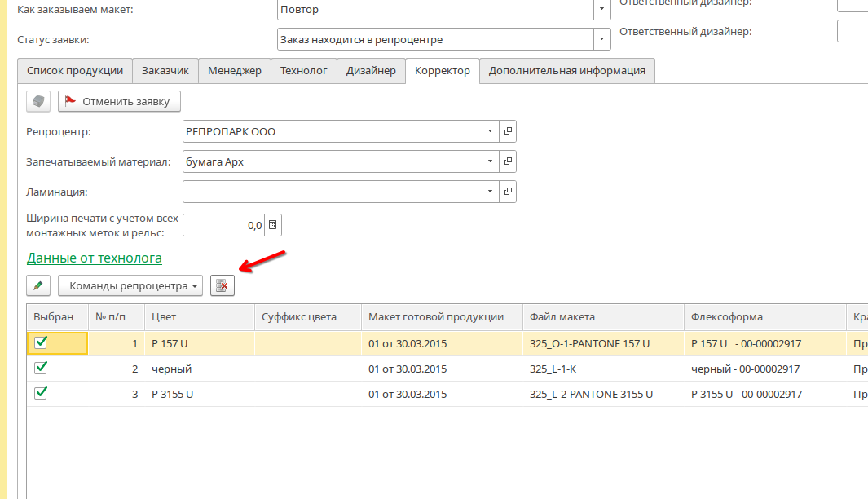
Task: Click the gray eraser icon above Репроцентр
Action: click(38, 101)
